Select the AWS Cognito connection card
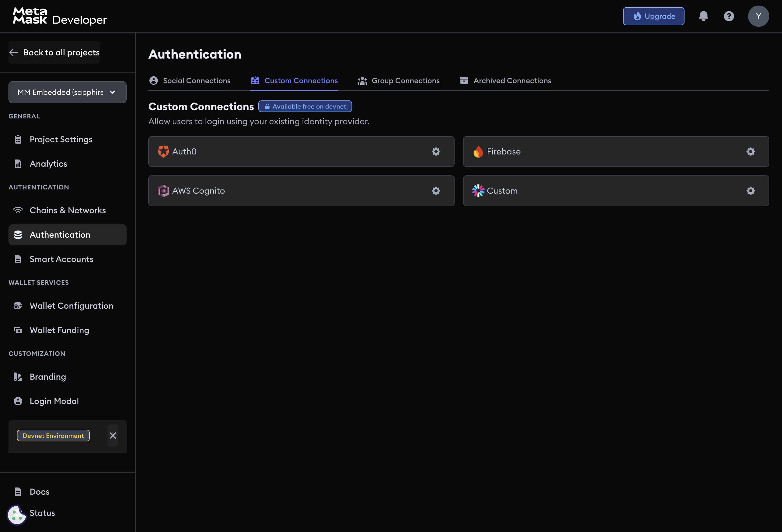This screenshot has height=532, width=782. pyautogui.click(x=301, y=191)
